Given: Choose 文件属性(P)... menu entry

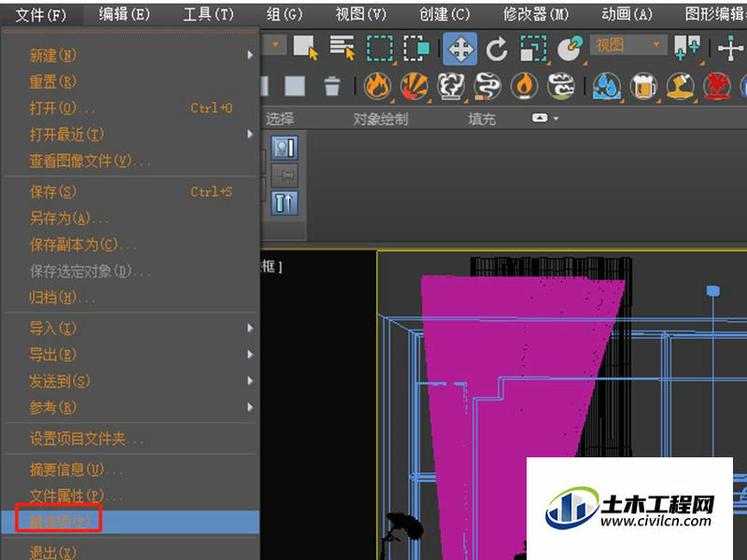Looking at the screenshot, I should (131, 496).
